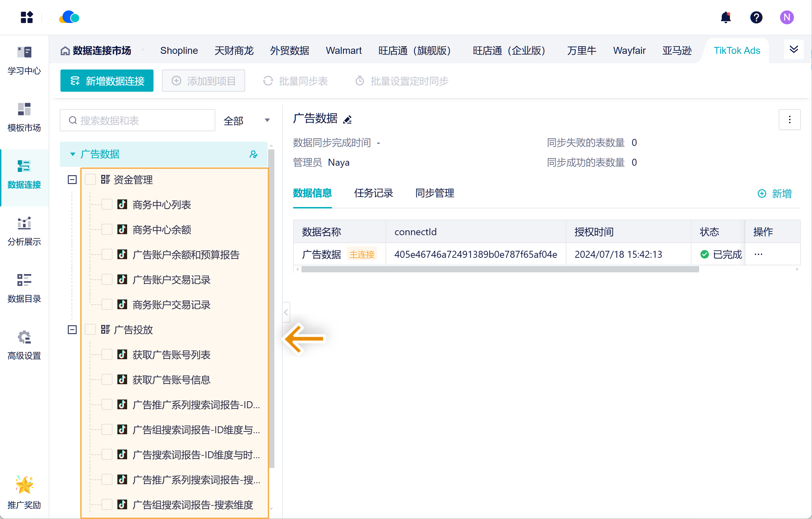Click the table's horizontal scrollbar

point(500,269)
